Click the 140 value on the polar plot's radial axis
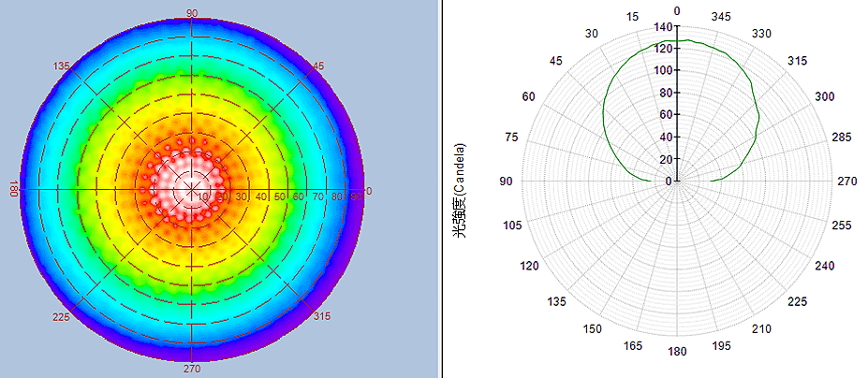The image size is (868, 378). [x=664, y=27]
